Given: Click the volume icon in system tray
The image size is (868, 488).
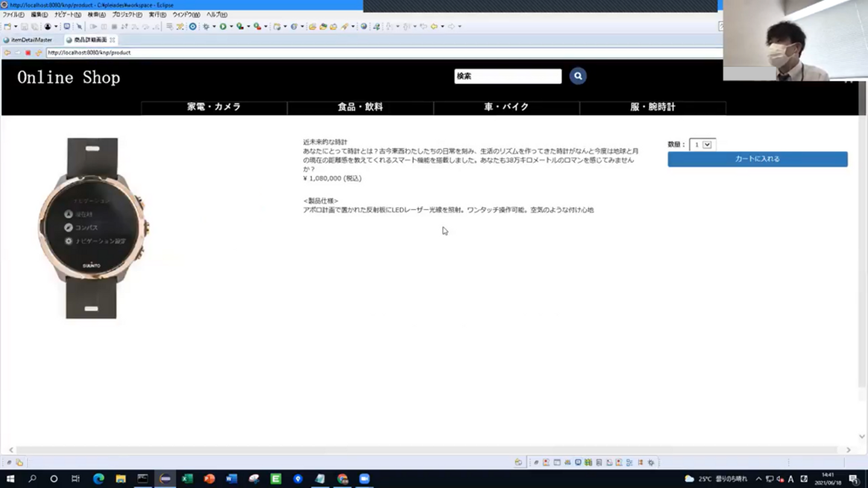Looking at the screenshot, I should click(781, 479).
